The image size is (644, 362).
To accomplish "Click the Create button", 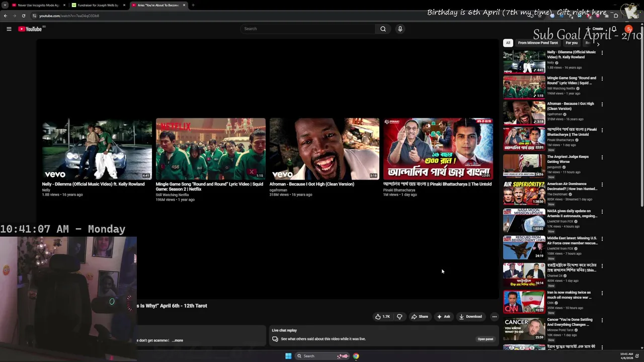I will [595, 29].
